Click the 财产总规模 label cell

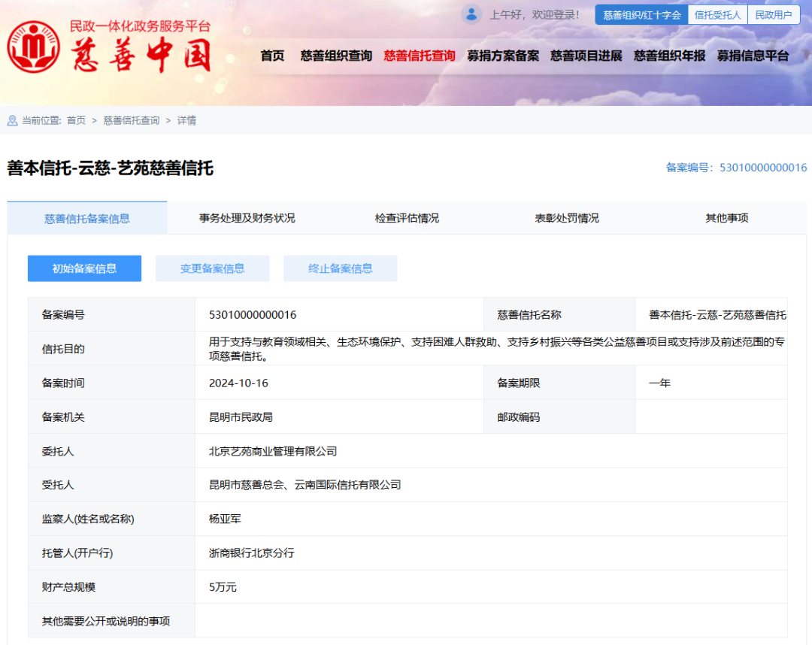click(x=111, y=587)
